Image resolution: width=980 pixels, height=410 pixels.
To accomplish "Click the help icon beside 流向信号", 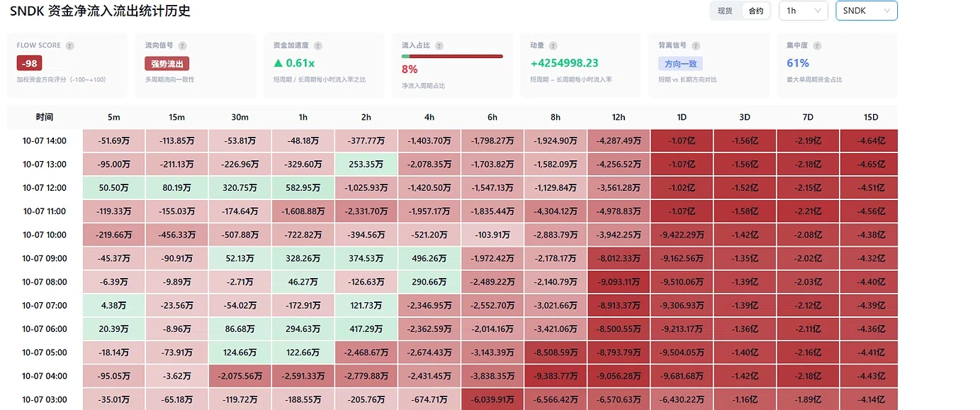I will click(183, 45).
